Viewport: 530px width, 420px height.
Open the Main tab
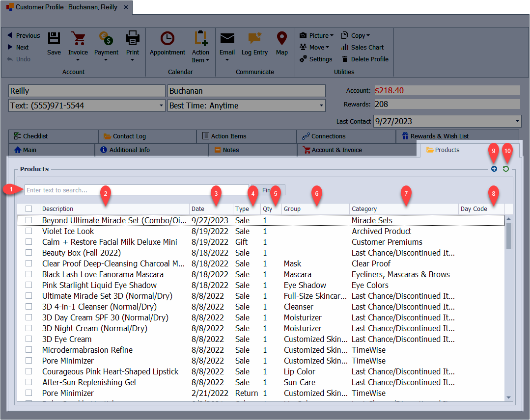point(52,150)
